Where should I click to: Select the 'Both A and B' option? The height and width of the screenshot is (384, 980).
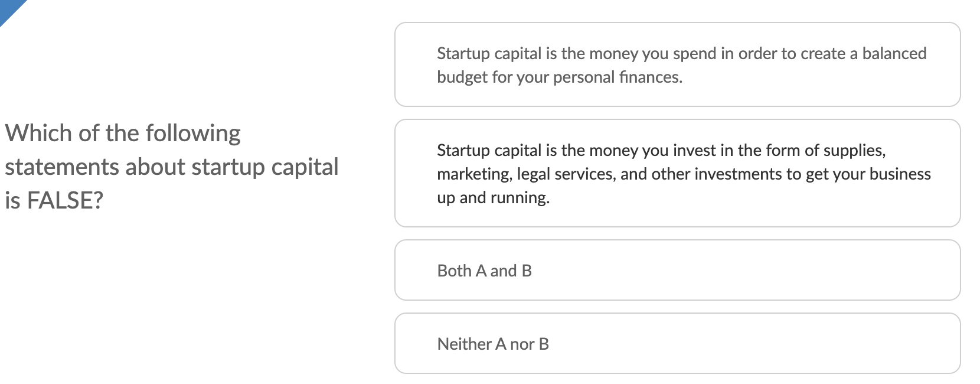tap(677, 270)
